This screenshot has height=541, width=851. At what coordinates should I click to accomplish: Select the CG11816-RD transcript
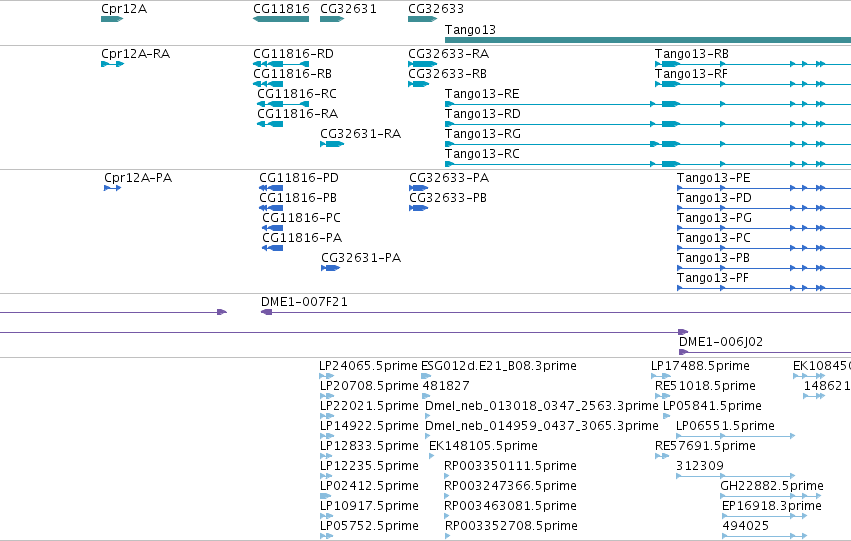tap(281, 64)
